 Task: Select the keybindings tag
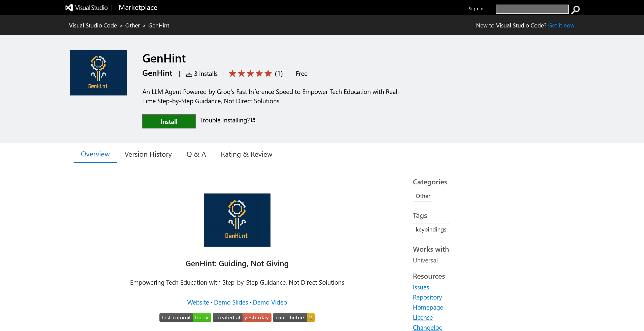pos(431,229)
